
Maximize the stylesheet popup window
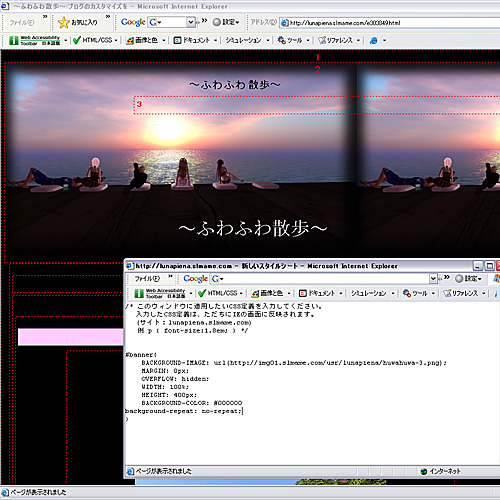[x=489, y=266]
